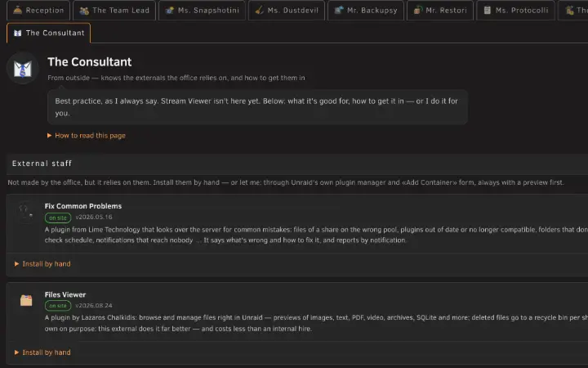588x368 pixels.
Task: Click version v2026.05.16 text
Action: [94, 217]
